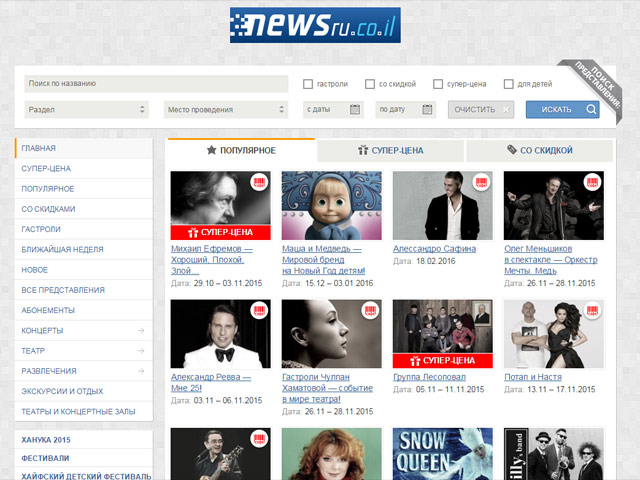Screen dimensions: 640x480
Task: Select Со скидками in the sidebar
Action: pyautogui.click(x=84, y=209)
